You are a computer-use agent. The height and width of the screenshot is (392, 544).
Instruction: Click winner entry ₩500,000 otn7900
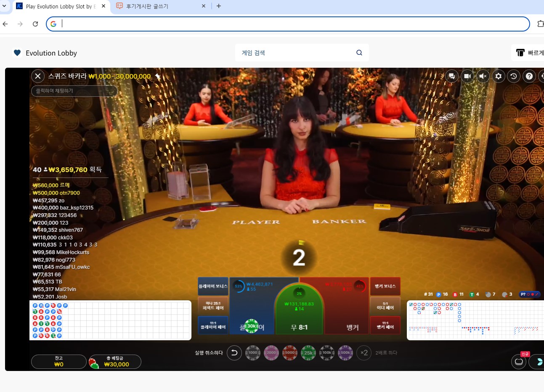(x=56, y=193)
